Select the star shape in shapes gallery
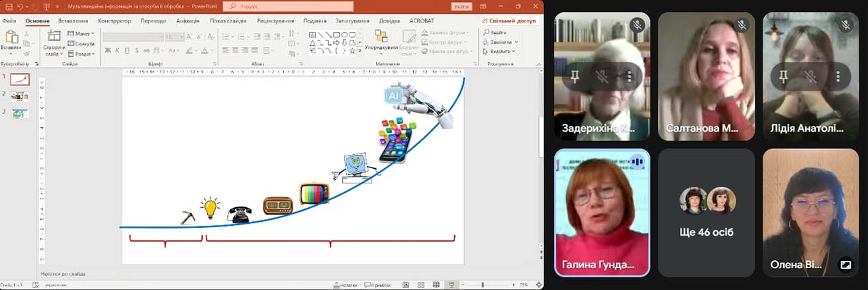Screen dimensions: 868x290 (x=352, y=50)
